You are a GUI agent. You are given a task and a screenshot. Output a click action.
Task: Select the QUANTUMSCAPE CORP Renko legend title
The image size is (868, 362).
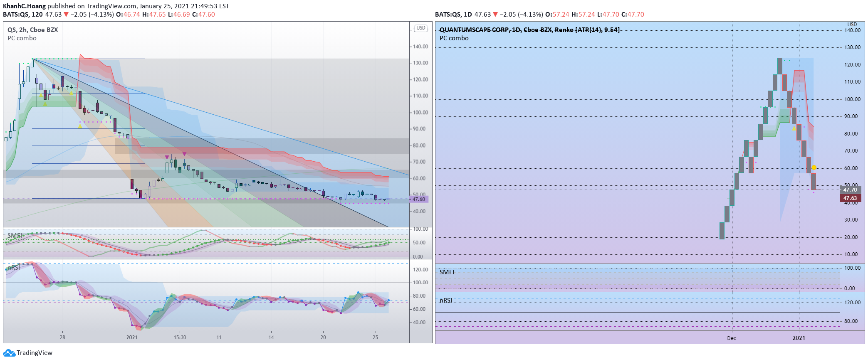529,30
